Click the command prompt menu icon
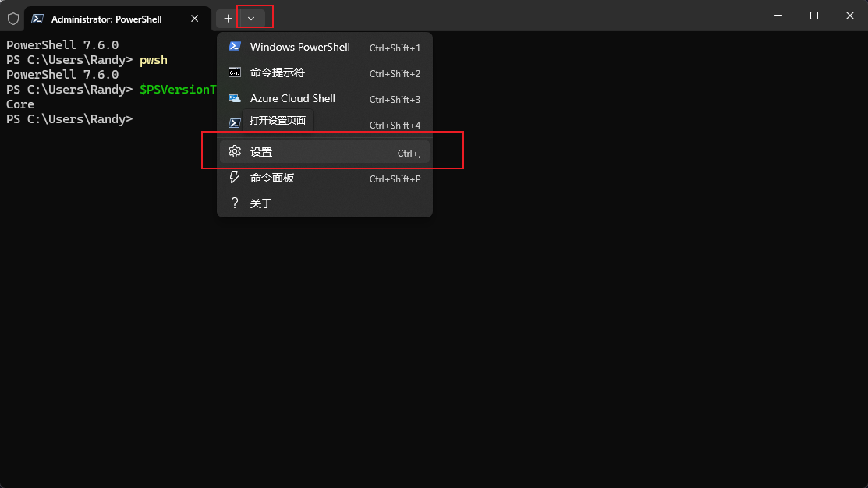The width and height of the screenshot is (868, 488). (235, 72)
